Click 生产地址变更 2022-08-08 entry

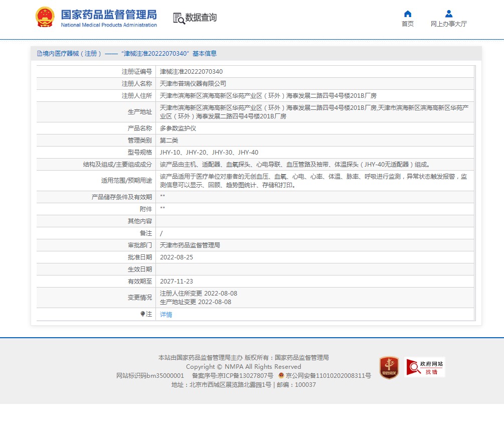pyautogui.click(x=196, y=302)
